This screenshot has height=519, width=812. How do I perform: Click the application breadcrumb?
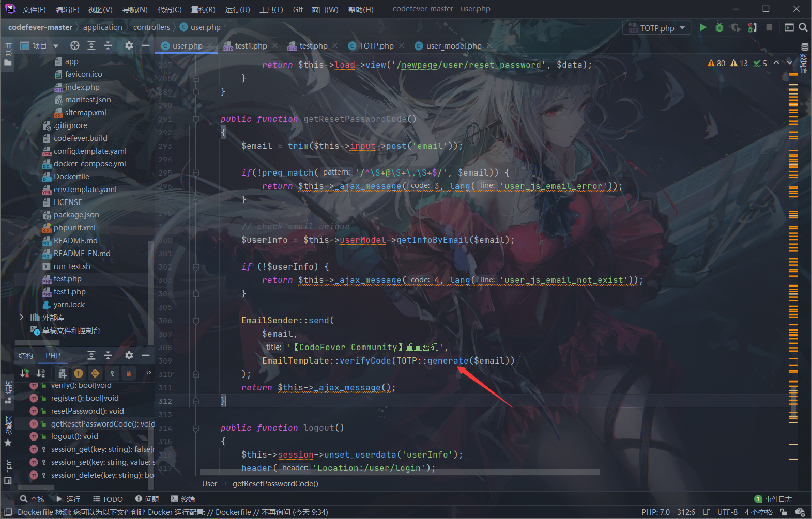tap(103, 27)
